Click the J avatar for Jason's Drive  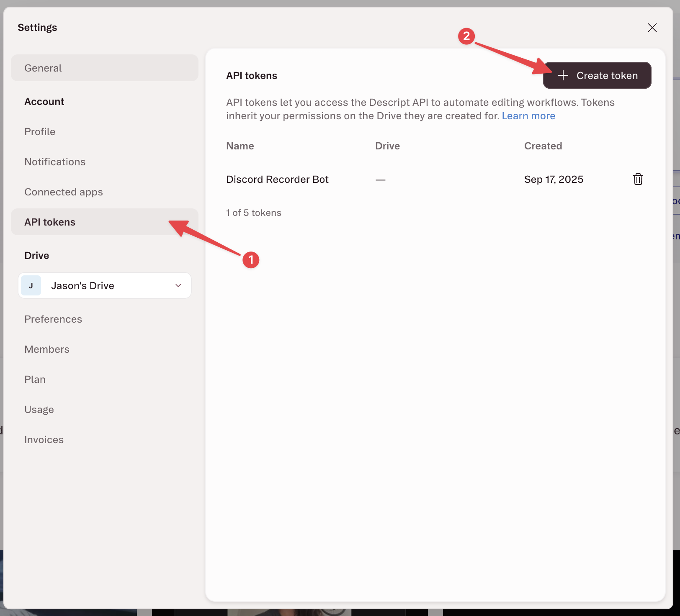pos(31,285)
